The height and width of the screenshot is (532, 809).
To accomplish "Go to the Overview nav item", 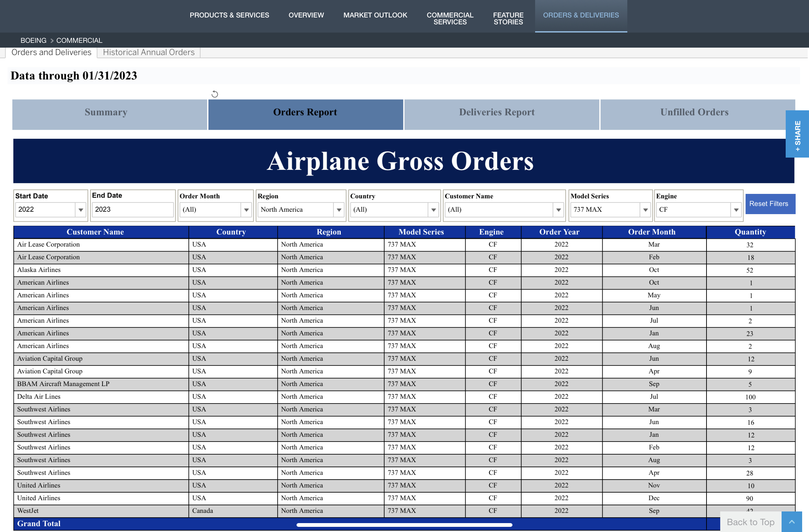I will click(306, 15).
